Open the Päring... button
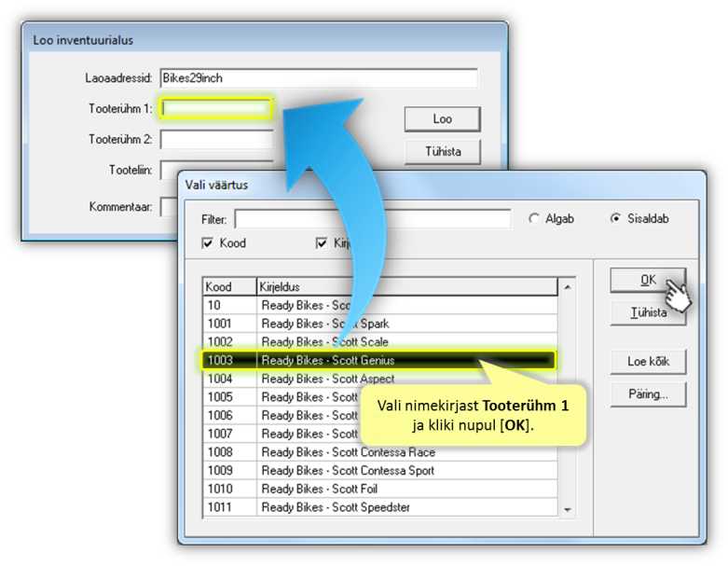Image resolution: width=728 pixels, height=566 pixels. (x=648, y=394)
